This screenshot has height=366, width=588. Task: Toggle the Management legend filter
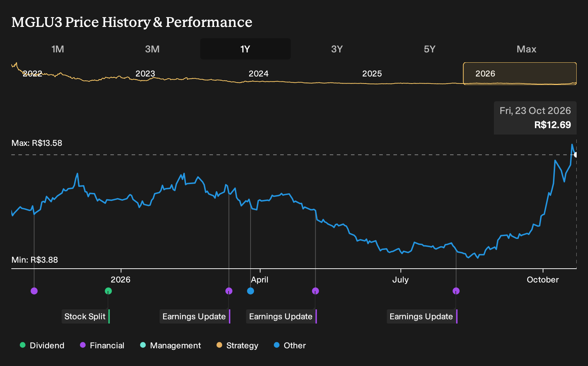(x=171, y=345)
